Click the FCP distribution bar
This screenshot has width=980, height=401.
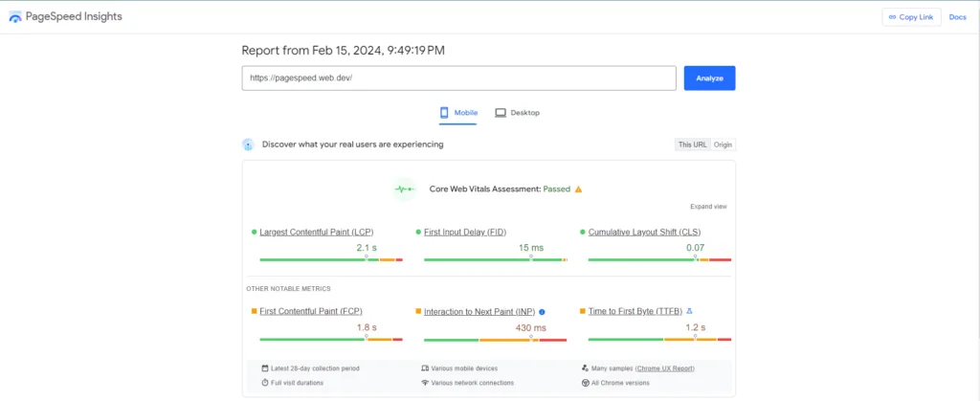coord(331,339)
